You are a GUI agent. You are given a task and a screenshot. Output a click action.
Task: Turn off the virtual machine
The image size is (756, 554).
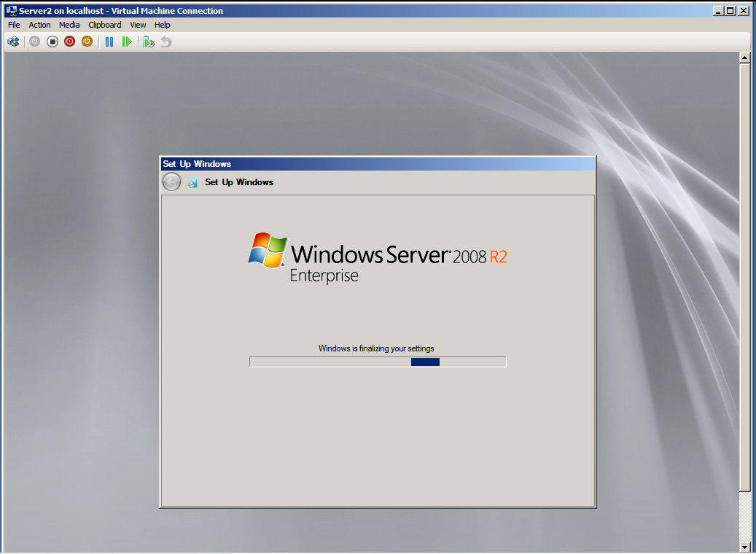click(x=52, y=42)
